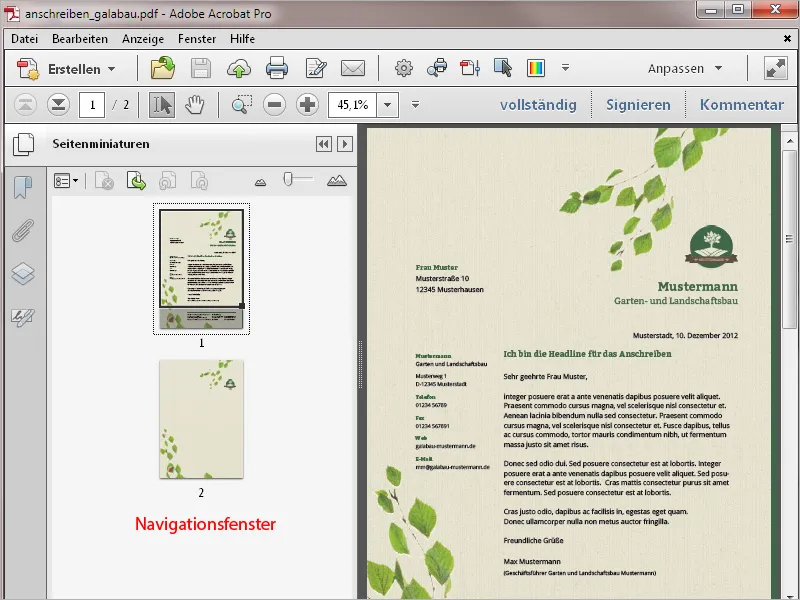Click the Seitenminiaturen panel title
This screenshot has width=800, height=600.
[x=101, y=144]
